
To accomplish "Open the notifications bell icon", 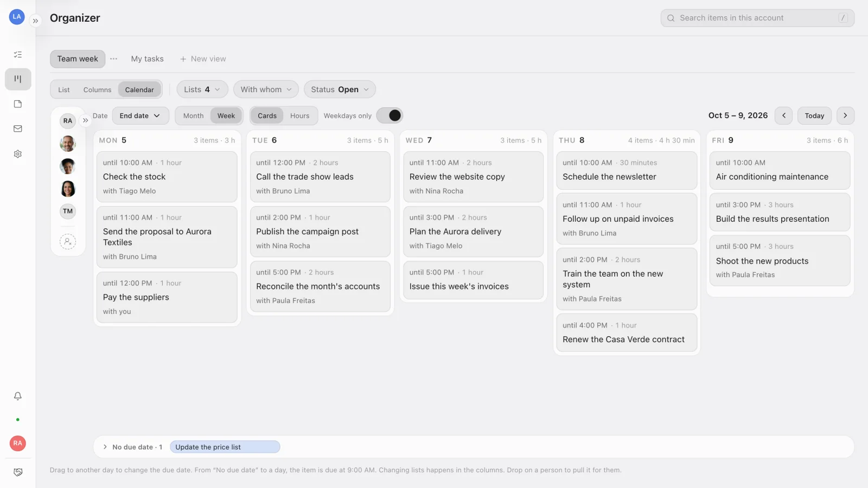I will pos(18,396).
